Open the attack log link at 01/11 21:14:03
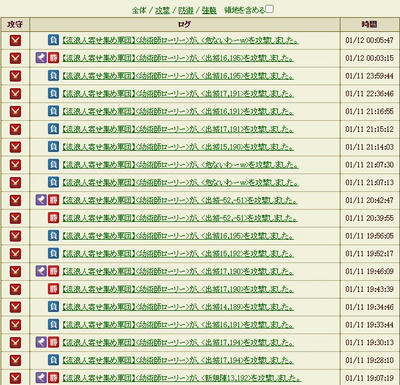Screen dimensions: 400x385 (178, 147)
